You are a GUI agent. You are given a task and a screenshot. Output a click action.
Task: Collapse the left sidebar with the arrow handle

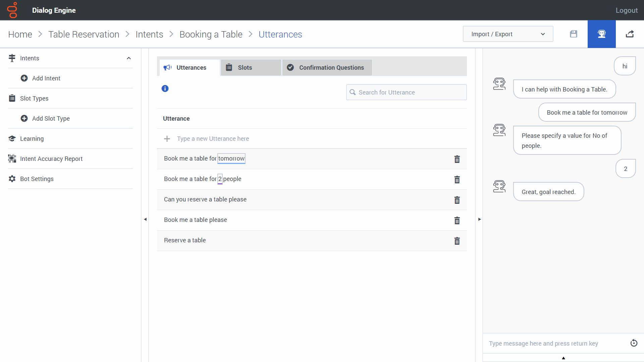[x=145, y=219]
